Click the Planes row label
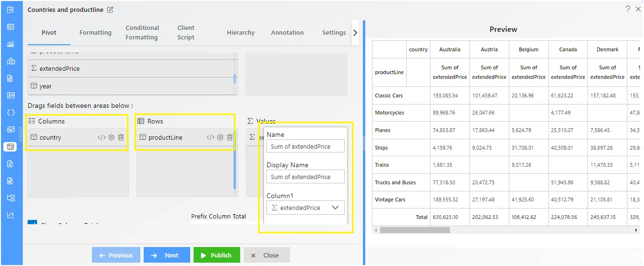Screen dimensions: 644x266 [x=382, y=130]
